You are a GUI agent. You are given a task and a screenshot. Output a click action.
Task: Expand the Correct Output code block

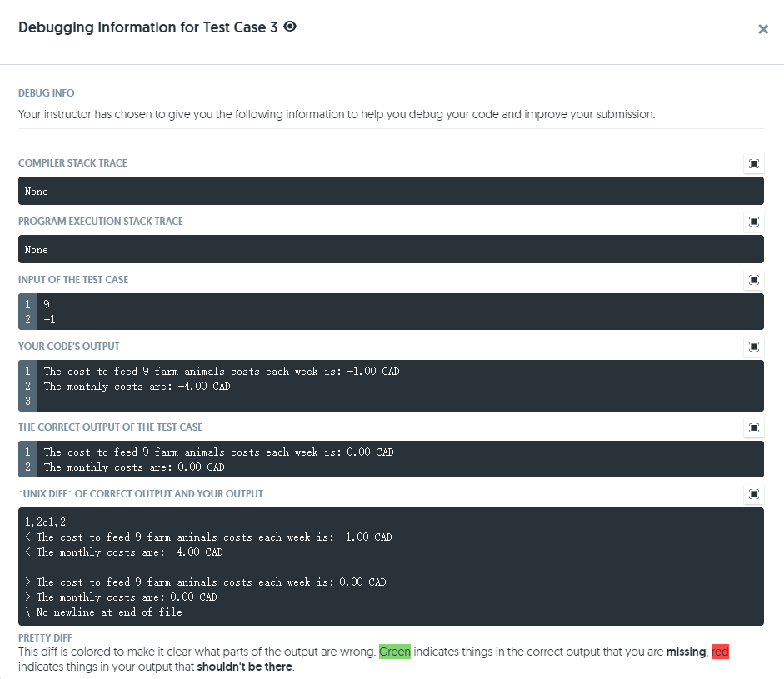[753, 427]
